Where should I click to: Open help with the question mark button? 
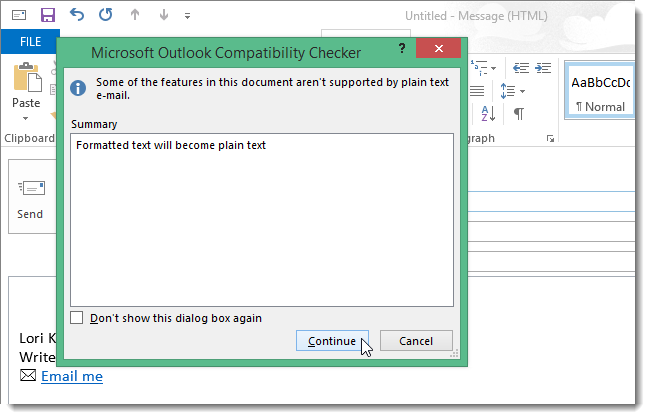pos(402,48)
